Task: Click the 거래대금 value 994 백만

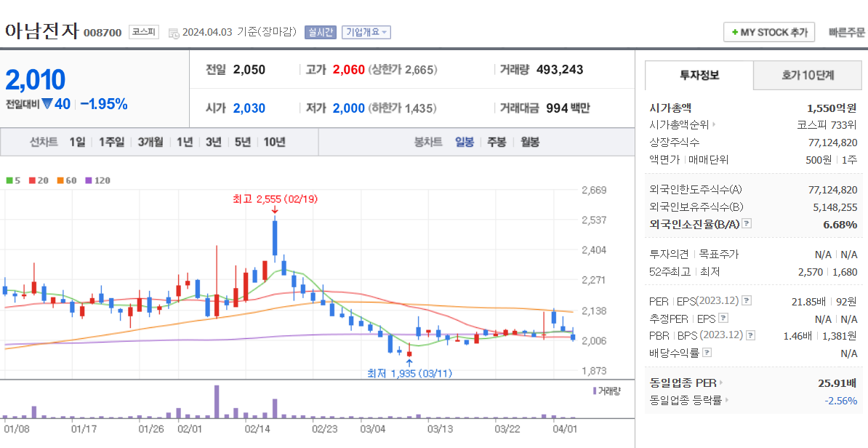Action: tap(568, 108)
